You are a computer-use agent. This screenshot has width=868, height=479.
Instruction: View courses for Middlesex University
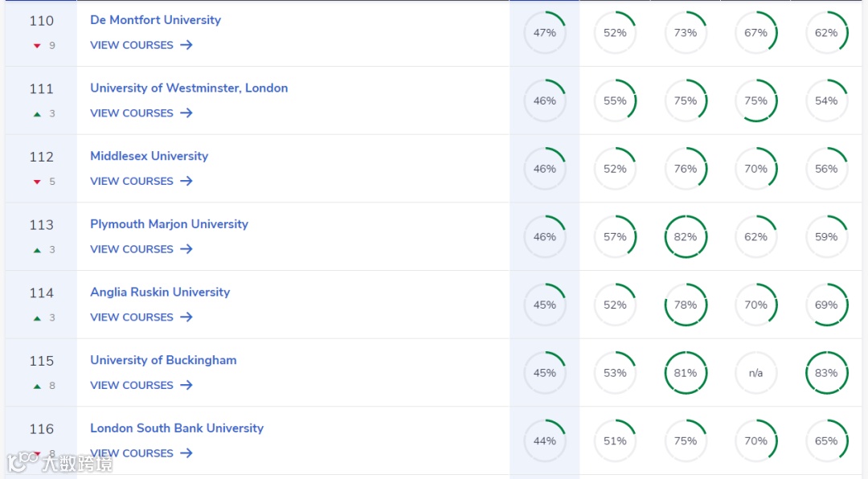pos(132,182)
